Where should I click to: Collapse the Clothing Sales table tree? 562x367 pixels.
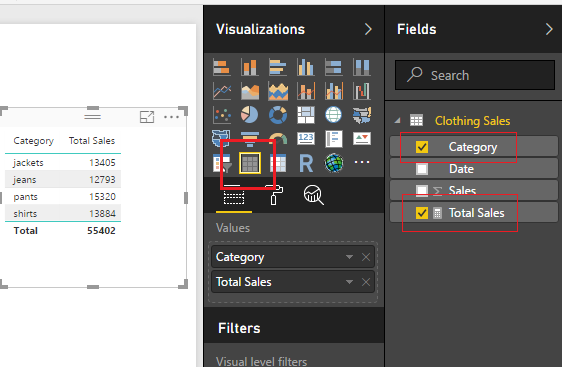[397, 121]
